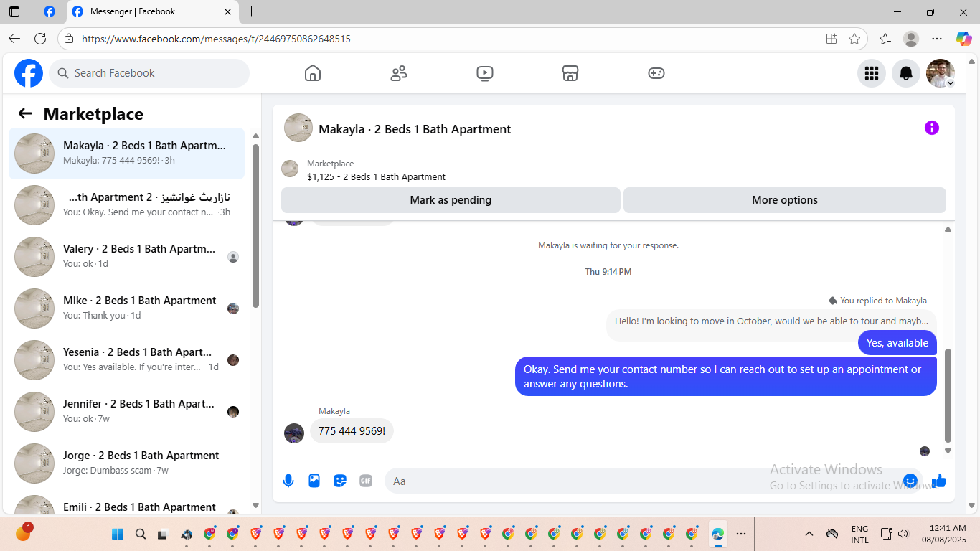Open the emoji picker in the message box
Screen dimensions: 980x551
click(x=910, y=481)
